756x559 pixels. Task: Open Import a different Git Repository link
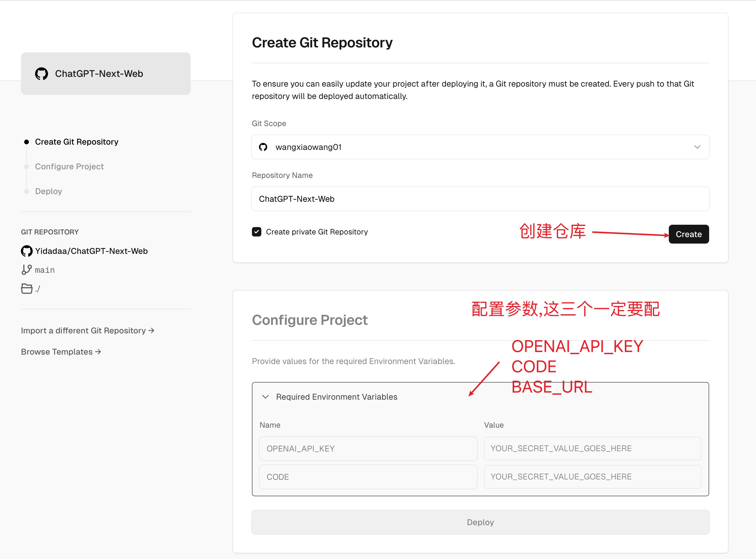[x=88, y=330]
